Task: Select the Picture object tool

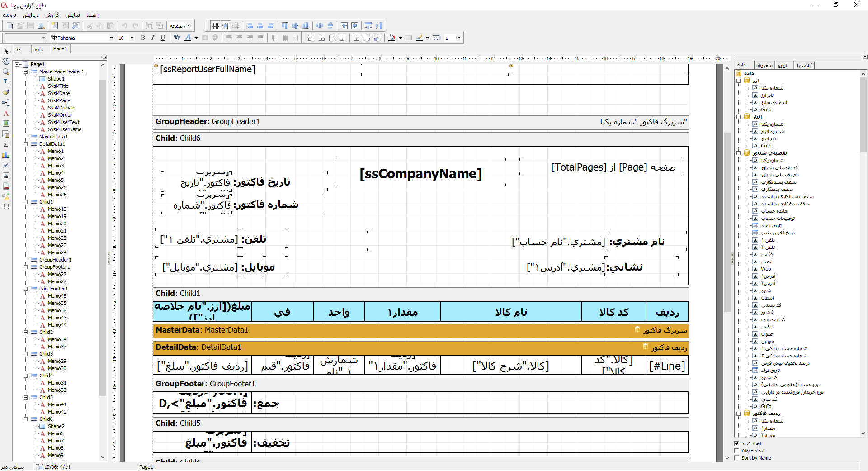Action: (x=6, y=123)
